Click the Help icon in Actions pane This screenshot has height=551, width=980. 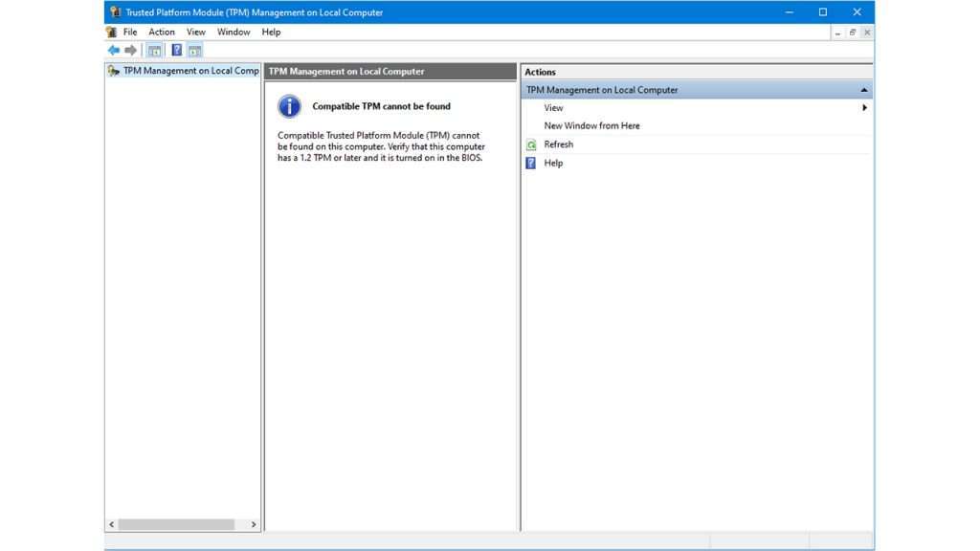tap(530, 163)
